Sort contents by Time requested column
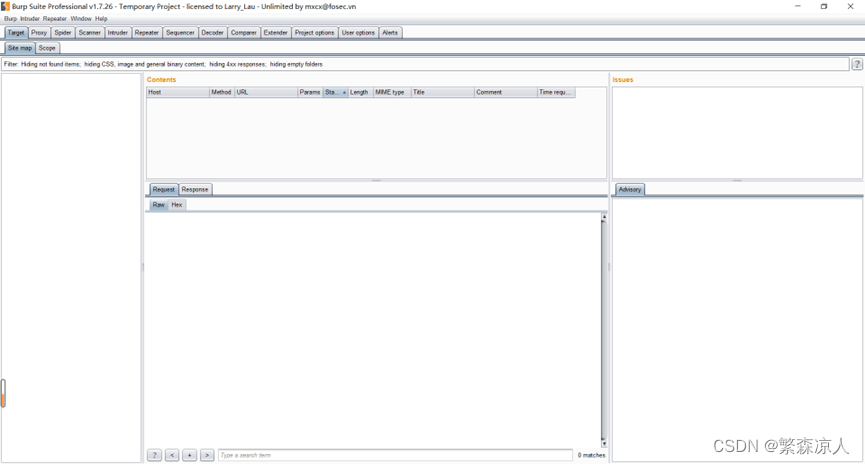This screenshot has height=464, width=865. point(557,92)
